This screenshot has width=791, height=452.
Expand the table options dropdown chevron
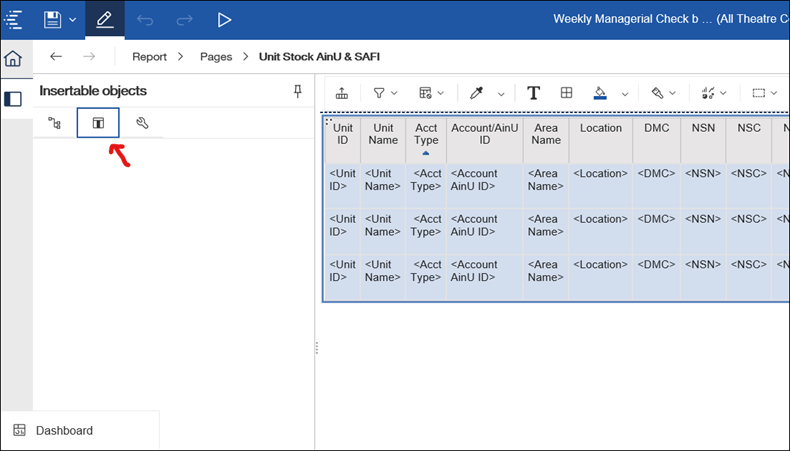[x=441, y=93]
